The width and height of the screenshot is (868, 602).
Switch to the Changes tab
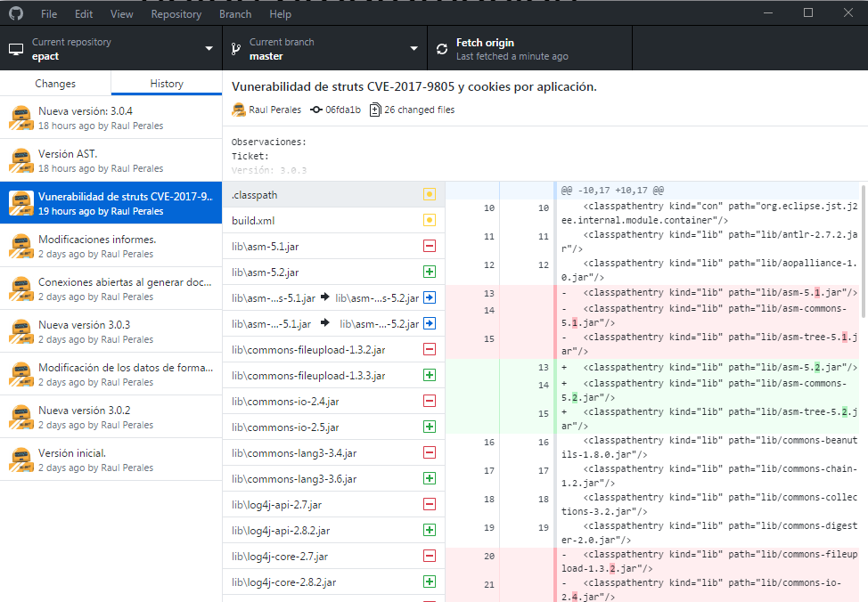(55, 82)
